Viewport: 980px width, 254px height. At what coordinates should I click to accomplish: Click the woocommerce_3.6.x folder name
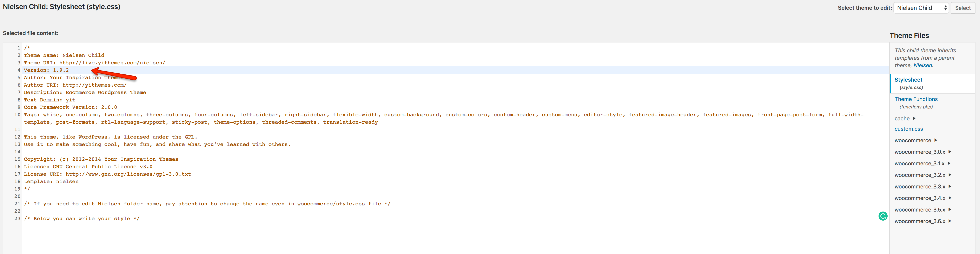pyautogui.click(x=920, y=221)
